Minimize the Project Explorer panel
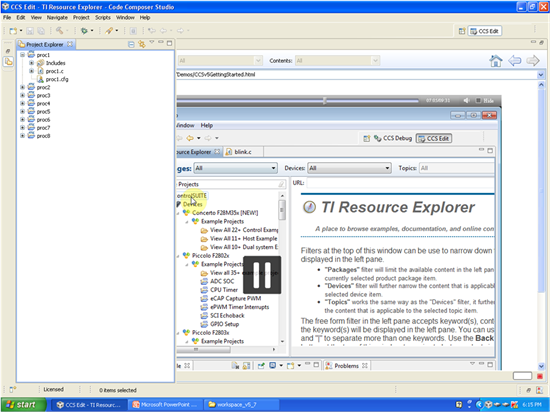 [x=161, y=42]
